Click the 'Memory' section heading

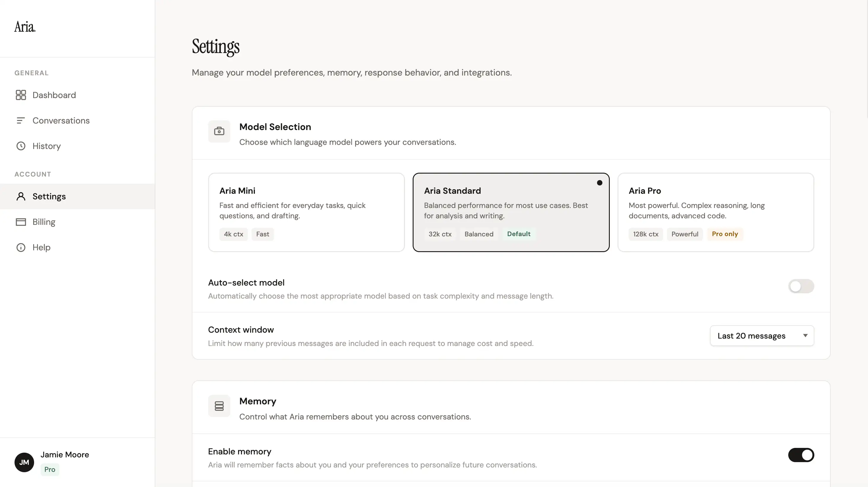(x=258, y=401)
